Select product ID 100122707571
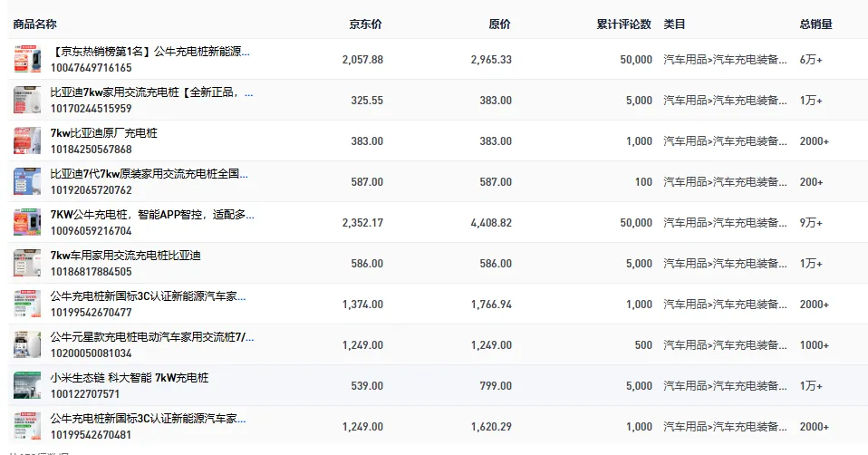The image size is (868, 455). [x=85, y=394]
